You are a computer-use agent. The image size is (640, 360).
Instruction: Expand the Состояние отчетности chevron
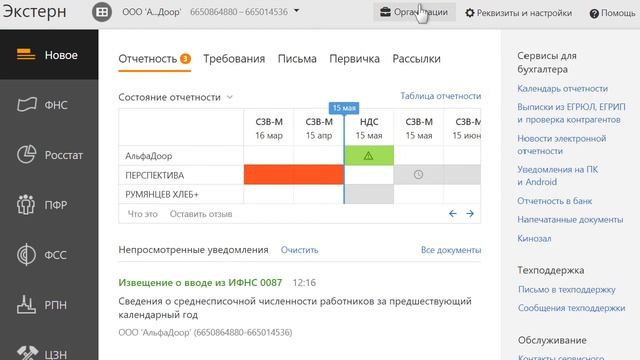[x=230, y=97]
